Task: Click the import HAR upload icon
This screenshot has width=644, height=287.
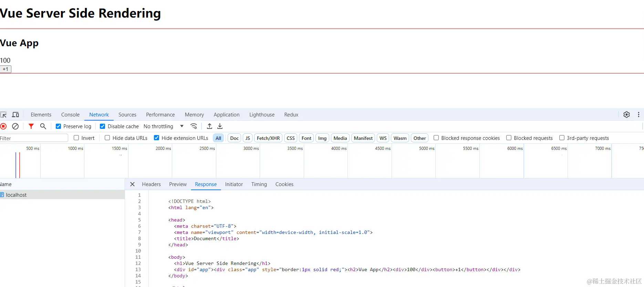Action: coord(209,126)
